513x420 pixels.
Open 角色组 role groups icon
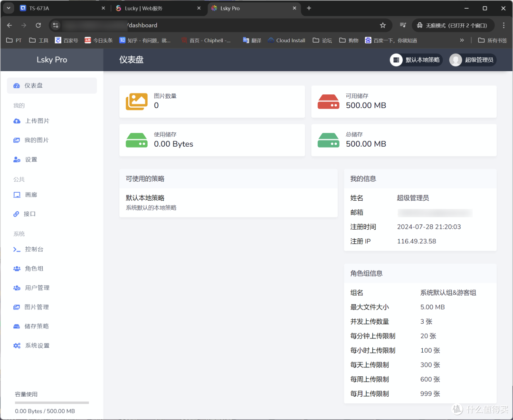(x=17, y=269)
